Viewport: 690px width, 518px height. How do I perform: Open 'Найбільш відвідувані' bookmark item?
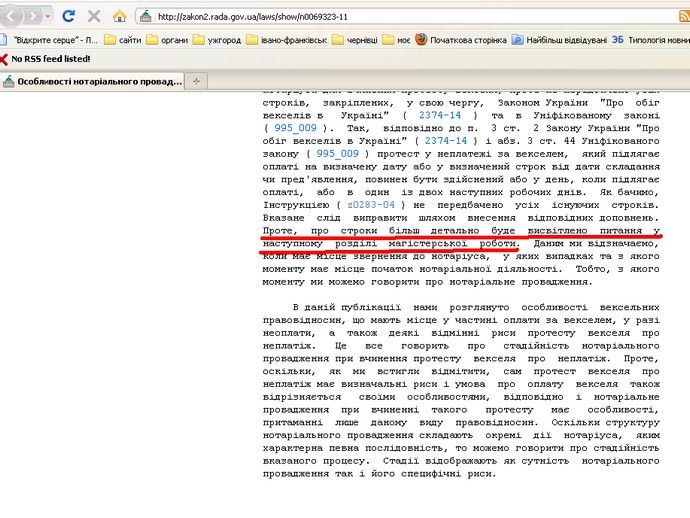tap(565, 40)
